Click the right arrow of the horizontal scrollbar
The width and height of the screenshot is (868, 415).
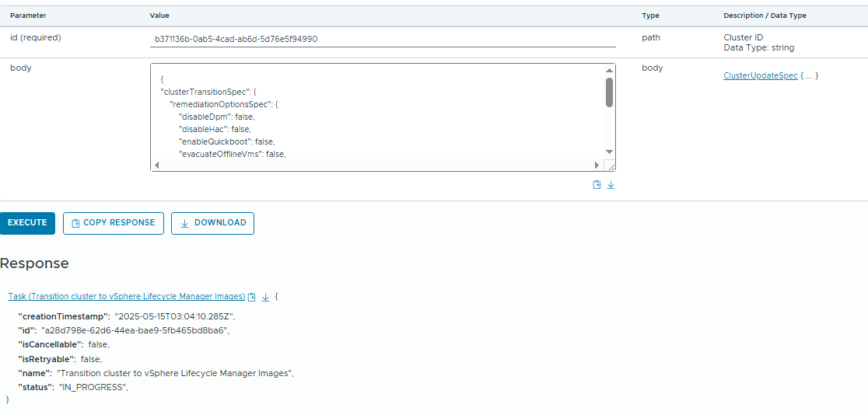coord(597,165)
